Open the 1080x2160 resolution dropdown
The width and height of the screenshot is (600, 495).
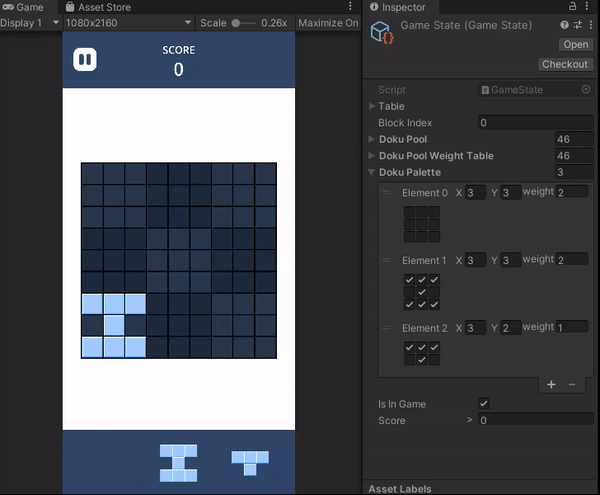click(128, 23)
